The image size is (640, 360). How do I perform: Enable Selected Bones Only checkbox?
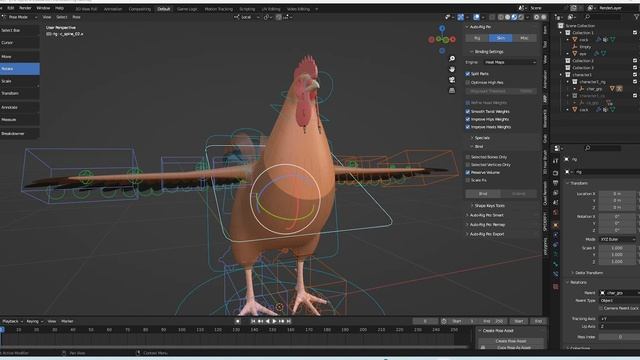(x=468, y=157)
